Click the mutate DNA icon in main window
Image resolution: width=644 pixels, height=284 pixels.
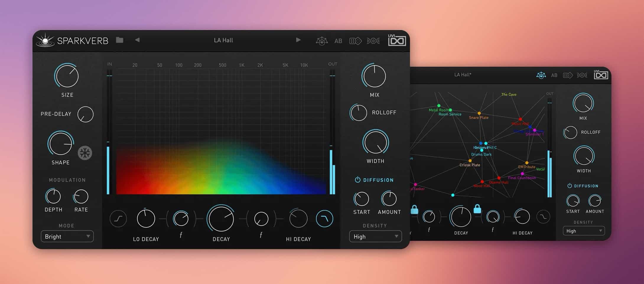tap(373, 41)
